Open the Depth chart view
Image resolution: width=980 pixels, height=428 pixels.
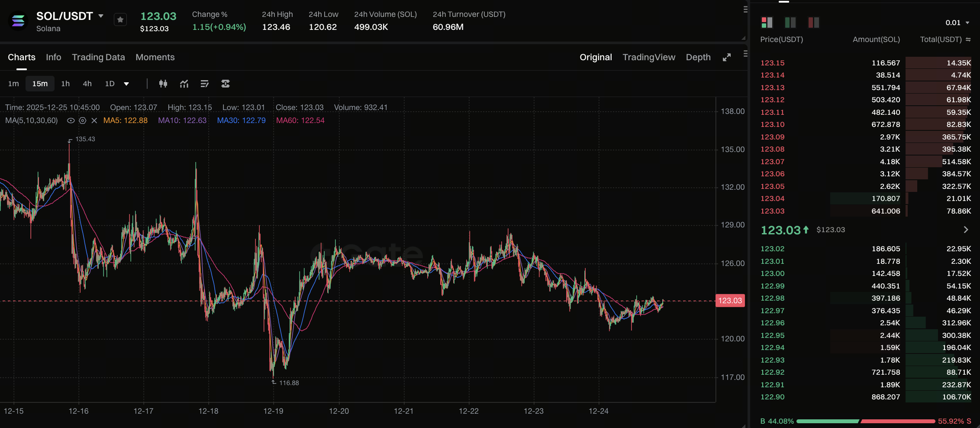(x=698, y=57)
